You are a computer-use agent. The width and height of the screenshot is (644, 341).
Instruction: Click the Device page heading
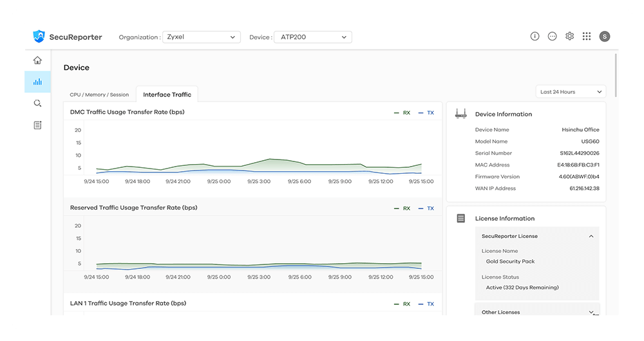click(77, 68)
